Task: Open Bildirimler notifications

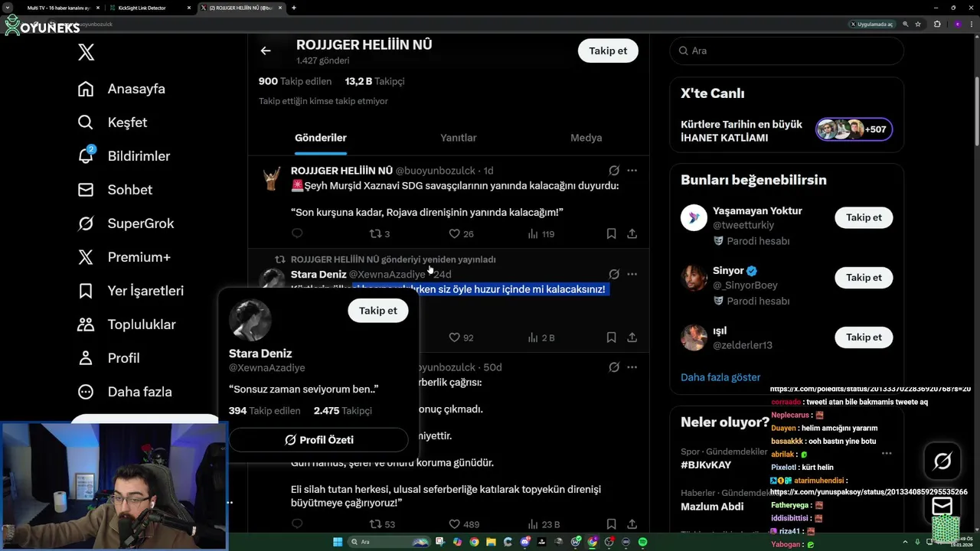Action: point(124,156)
